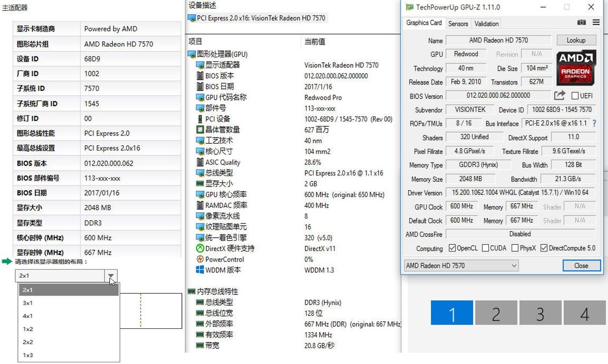The image size is (608, 364).
Task: Click the GPU-Z Close button
Action: (x=581, y=266)
